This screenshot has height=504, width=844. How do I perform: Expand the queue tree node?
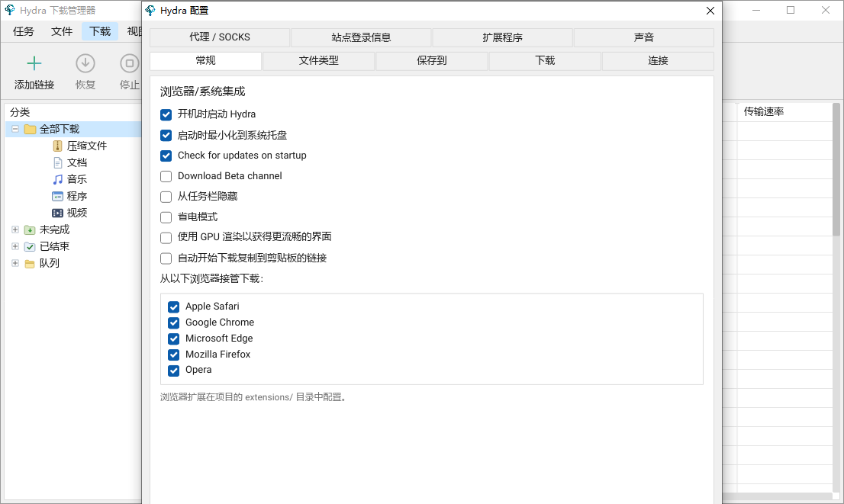pyautogui.click(x=15, y=263)
